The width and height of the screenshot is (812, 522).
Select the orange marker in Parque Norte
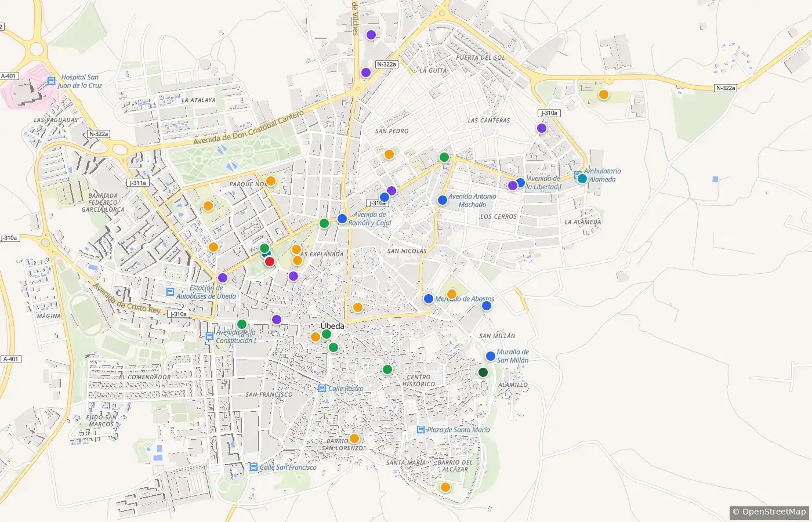coord(271,181)
